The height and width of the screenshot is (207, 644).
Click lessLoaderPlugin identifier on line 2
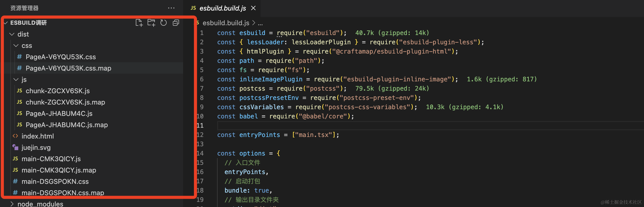click(321, 42)
